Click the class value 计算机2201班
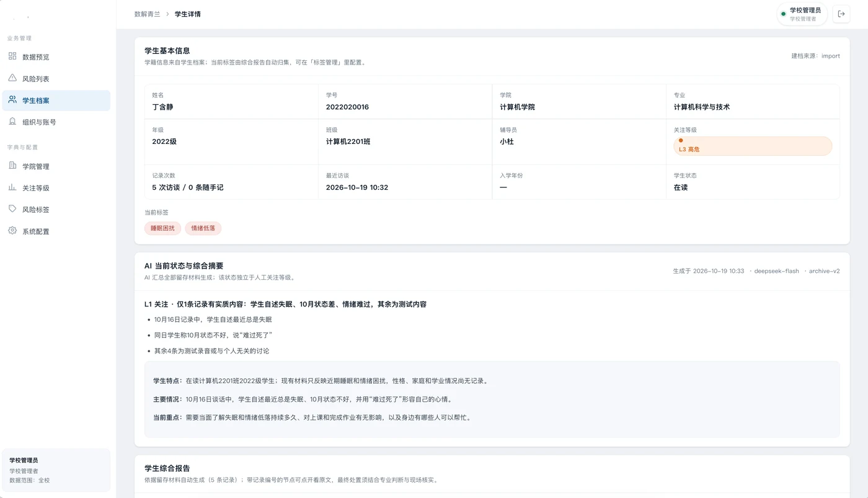The height and width of the screenshot is (498, 868). 348,141
